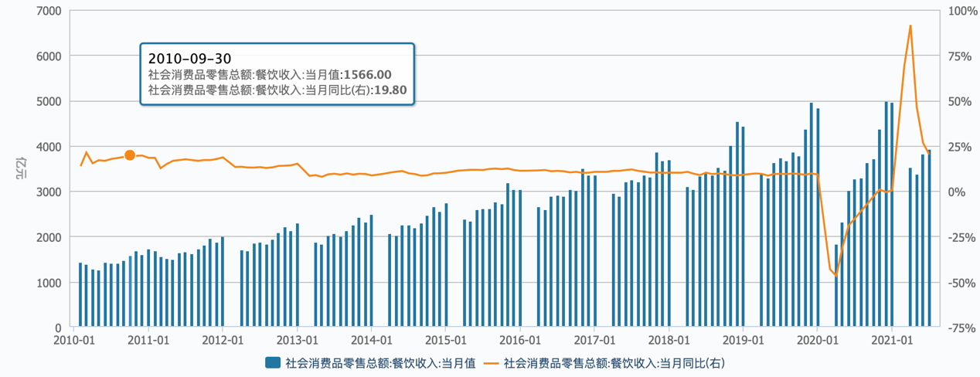Click the 1566.00 value in the tooltip

(367, 75)
